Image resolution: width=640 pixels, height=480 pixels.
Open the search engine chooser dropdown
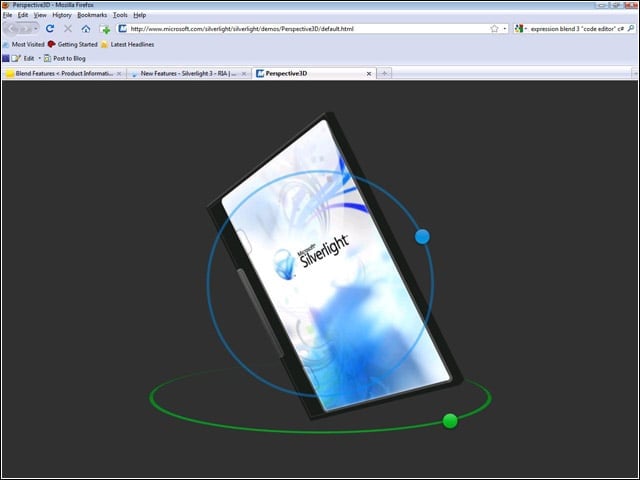pos(526,29)
